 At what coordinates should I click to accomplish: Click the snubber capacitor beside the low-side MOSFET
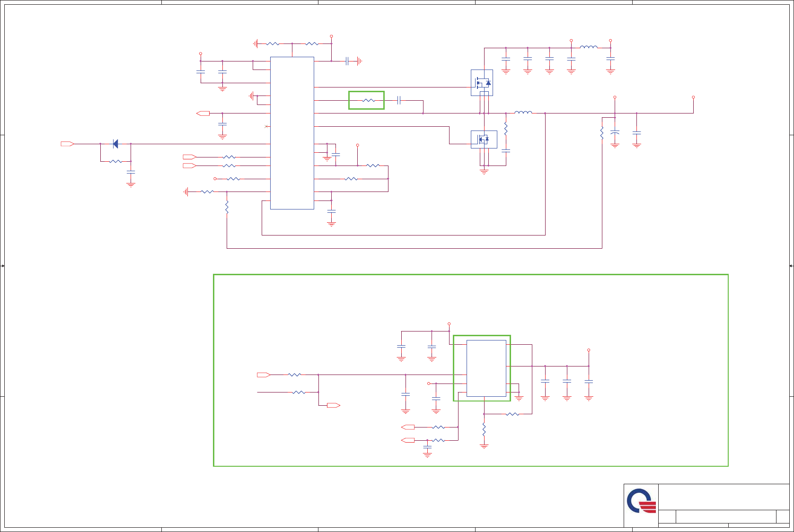tap(506, 150)
